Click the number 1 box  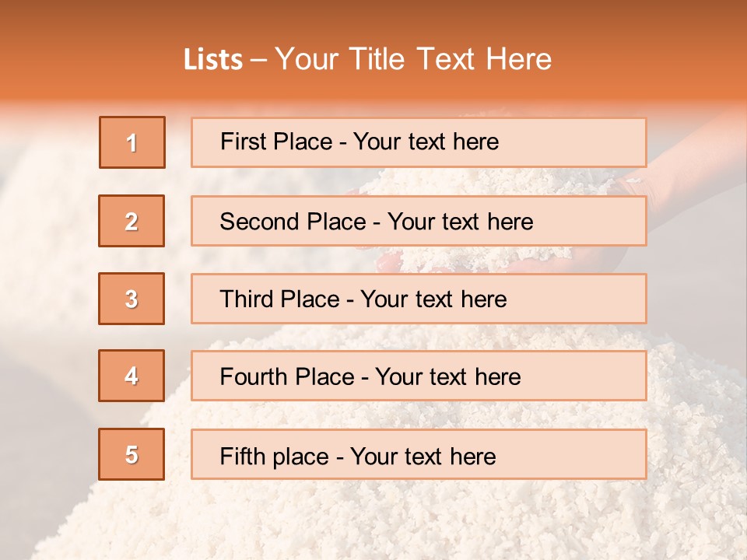pyautogui.click(x=132, y=142)
